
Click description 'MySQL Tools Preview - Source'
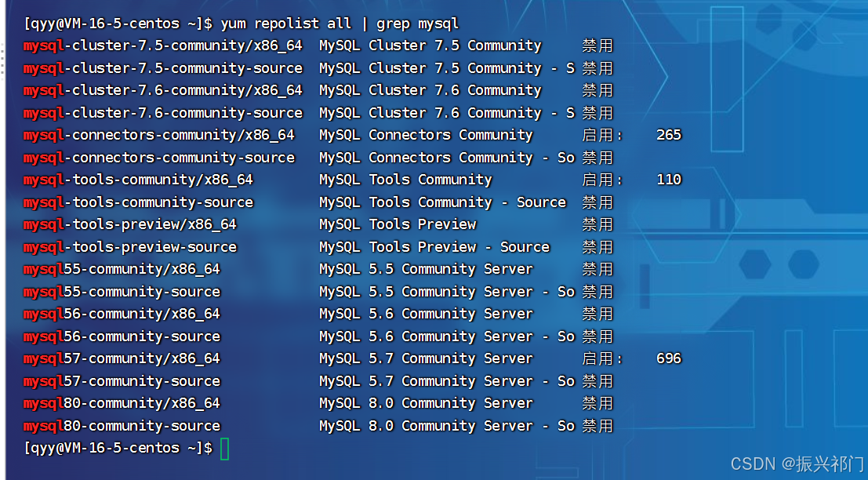tap(434, 248)
